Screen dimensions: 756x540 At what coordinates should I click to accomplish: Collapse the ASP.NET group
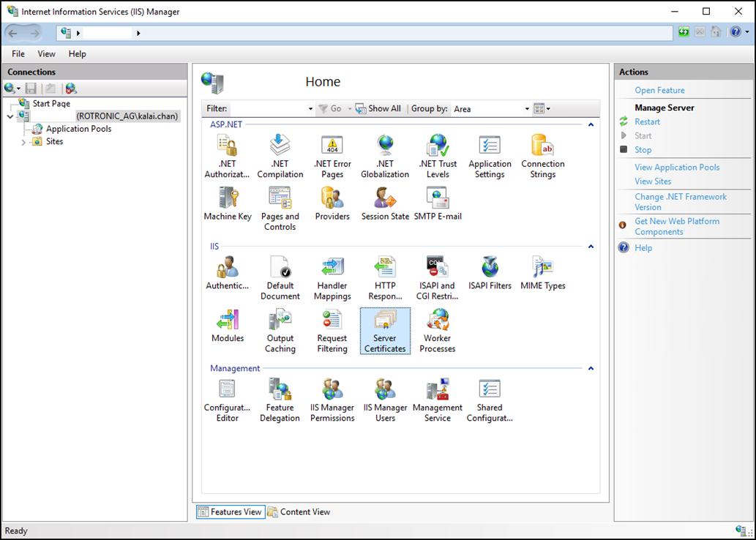(x=591, y=125)
